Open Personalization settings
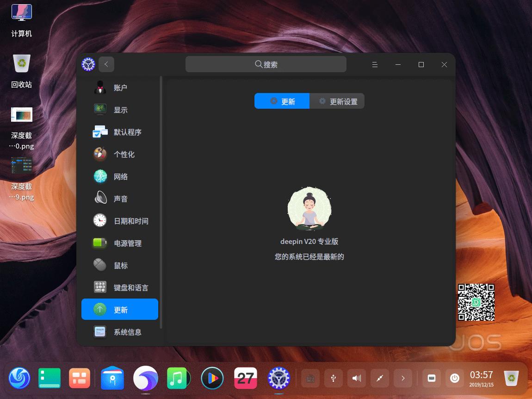 (120, 154)
